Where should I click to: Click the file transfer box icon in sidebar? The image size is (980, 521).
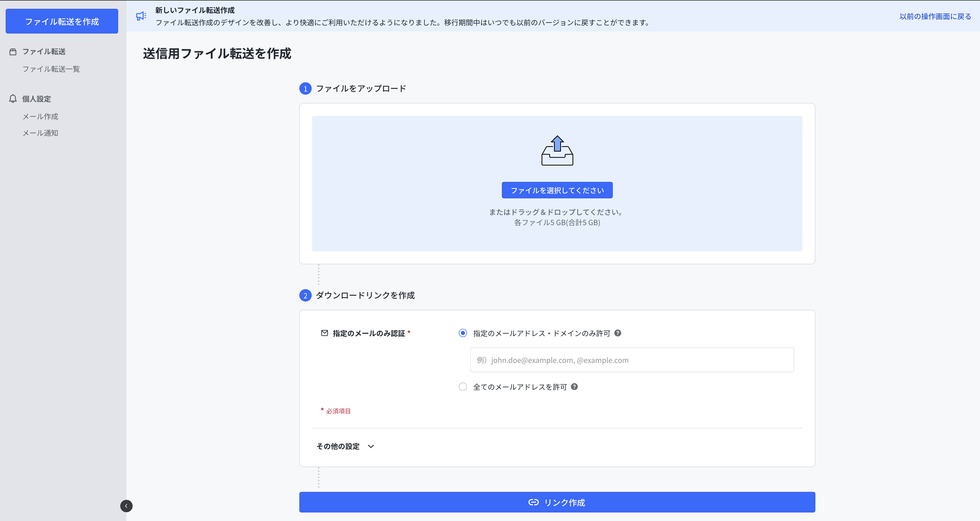(x=13, y=52)
